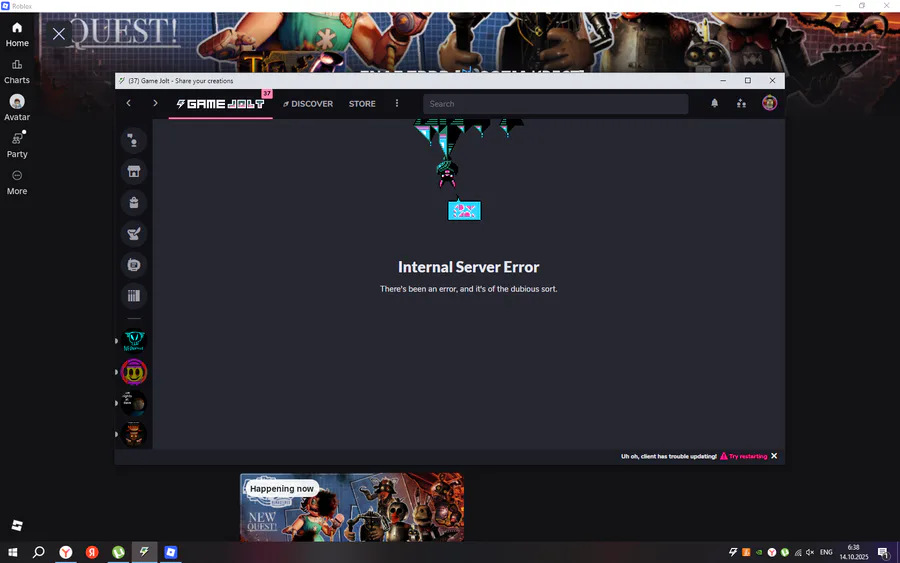Expand Roblox More menu
Viewport: 900px width, 563px height.
pyautogui.click(x=17, y=183)
